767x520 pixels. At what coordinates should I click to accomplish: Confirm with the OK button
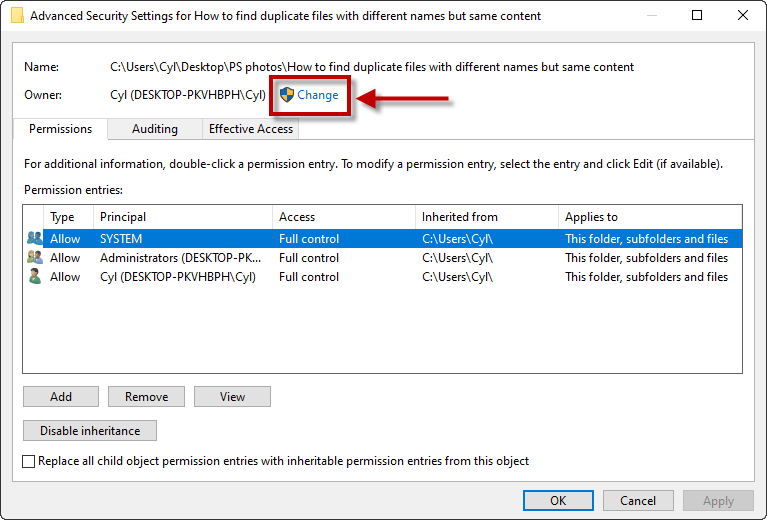[558, 500]
